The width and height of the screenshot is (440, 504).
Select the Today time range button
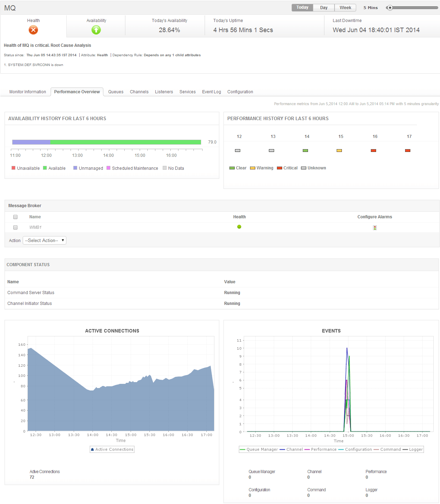click(x=302, y=7)
